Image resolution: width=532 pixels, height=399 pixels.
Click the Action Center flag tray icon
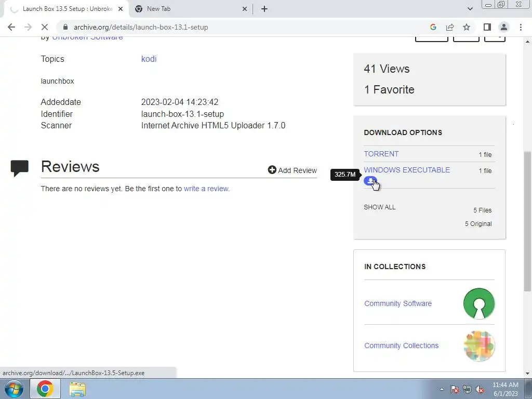(455, 390)
